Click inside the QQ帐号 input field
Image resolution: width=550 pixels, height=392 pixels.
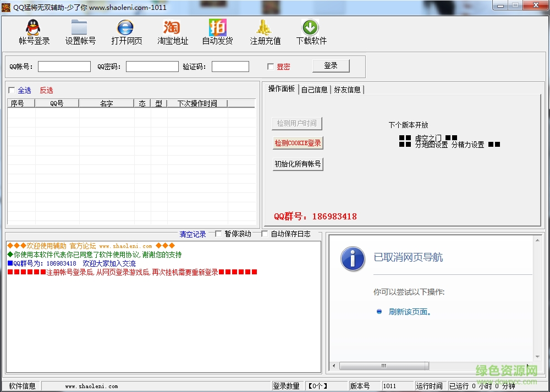(64, 66)
